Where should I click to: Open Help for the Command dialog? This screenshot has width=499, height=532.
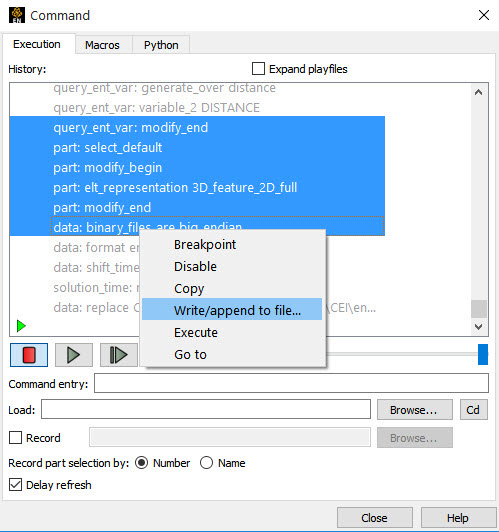click(x=458, y=518)
